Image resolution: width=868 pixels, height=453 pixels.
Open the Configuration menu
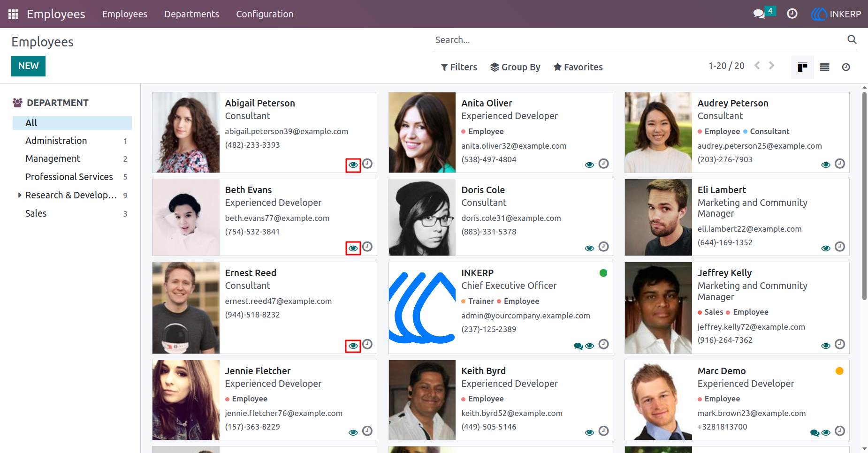pos(265,14)
